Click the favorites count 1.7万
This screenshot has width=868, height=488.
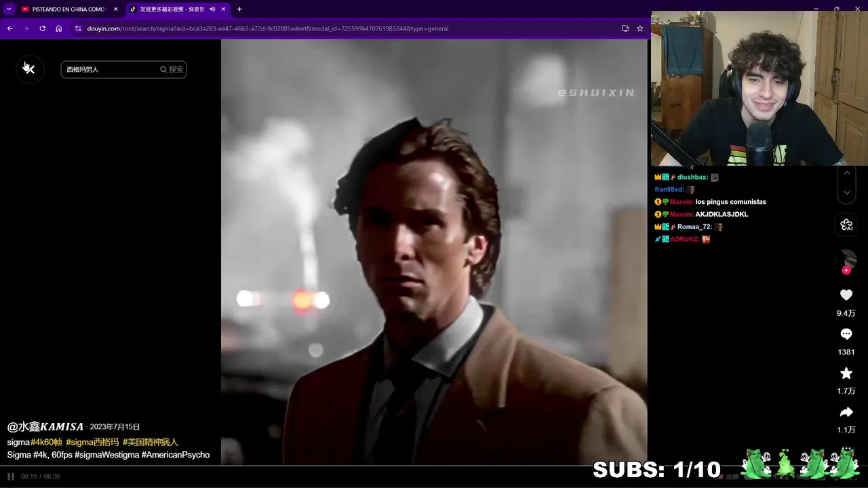click(x=846, y=391)
